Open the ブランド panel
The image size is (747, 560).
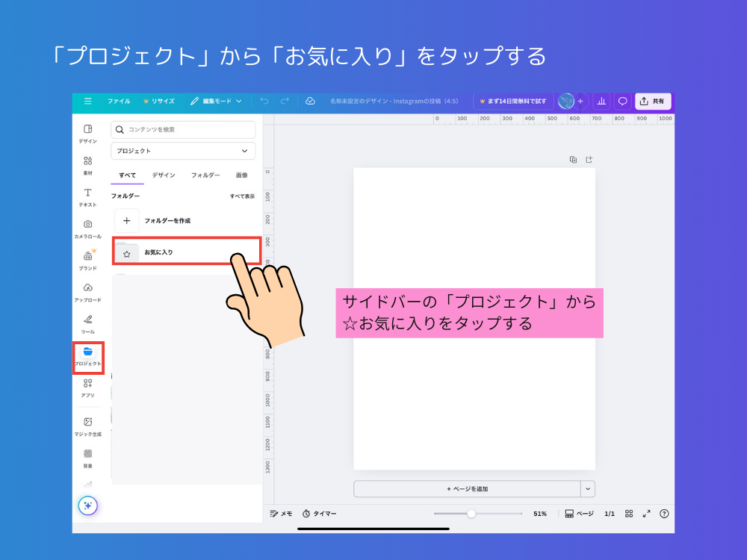pyautogui.click(x=87, y=259)
